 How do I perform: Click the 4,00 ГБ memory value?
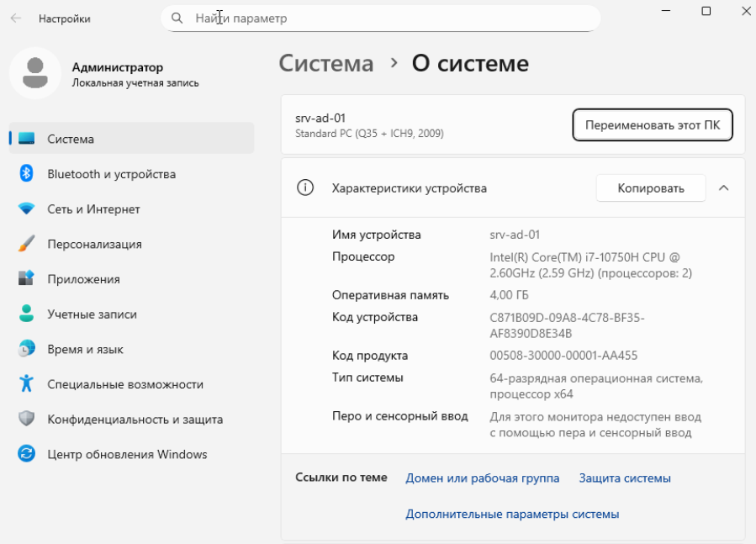point(509,294)
